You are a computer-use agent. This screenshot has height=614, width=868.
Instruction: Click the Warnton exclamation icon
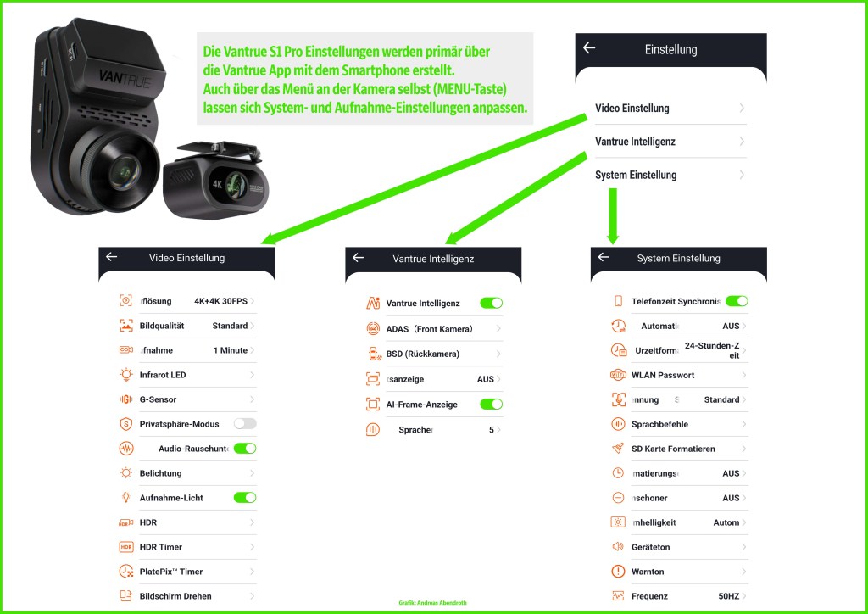point(618,572)
